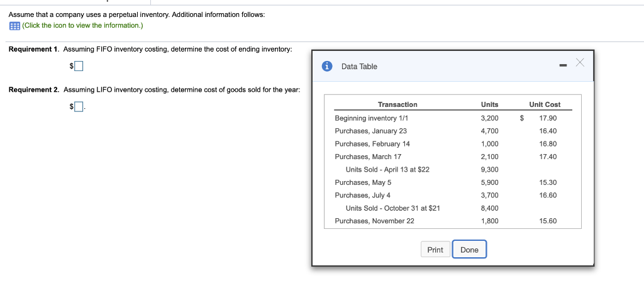The height and width of the screenshot is (283, 644).
Task: Minimize the Data Table dialog
Action: (x=563, y=65)
